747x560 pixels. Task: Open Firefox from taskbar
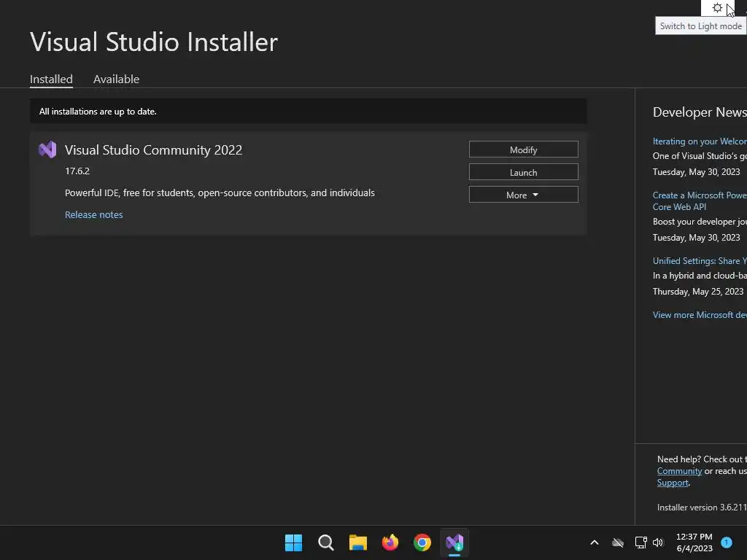coord(390,542)
